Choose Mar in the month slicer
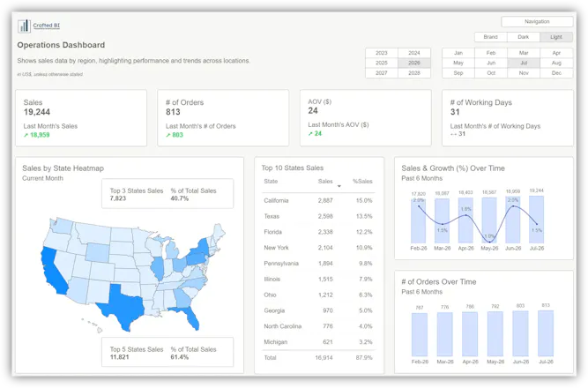 point(524,53)
